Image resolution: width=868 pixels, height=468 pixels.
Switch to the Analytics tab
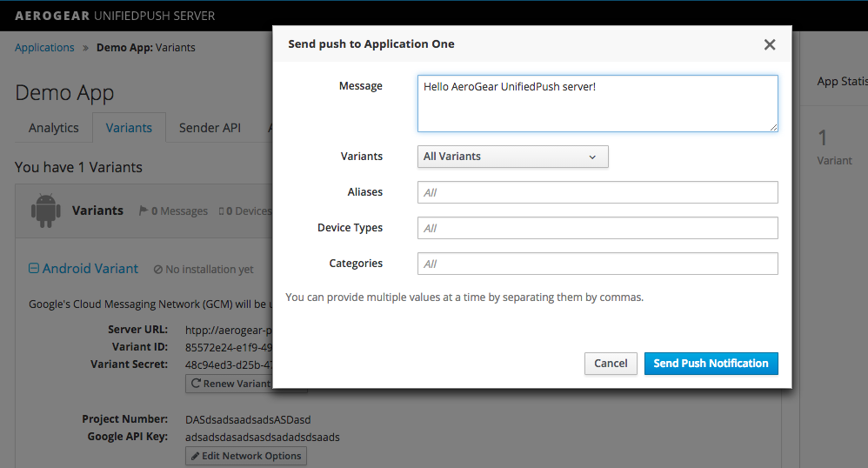pyautogui.click(x=54, y=128)
